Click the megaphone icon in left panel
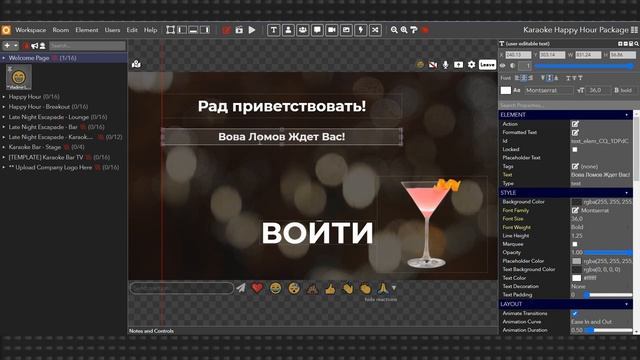Viewport: 640px width, 360px height. tap(35, 46)
